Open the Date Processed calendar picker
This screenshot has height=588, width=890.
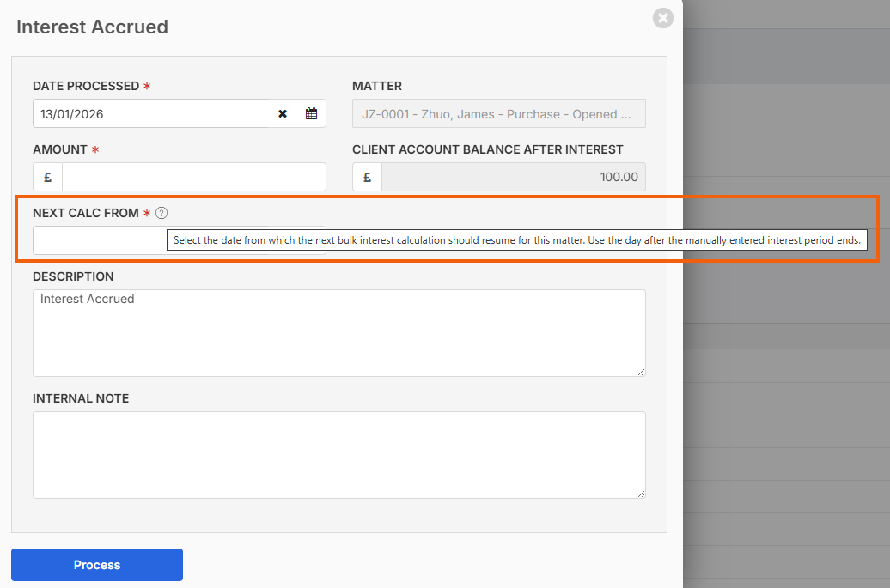click(x=311, y=114)
